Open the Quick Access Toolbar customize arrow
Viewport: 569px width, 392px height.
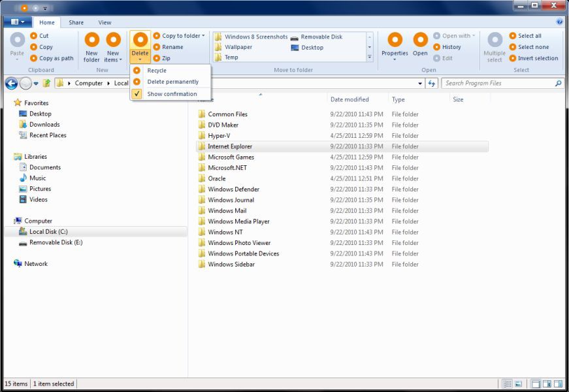pos(45,8)
